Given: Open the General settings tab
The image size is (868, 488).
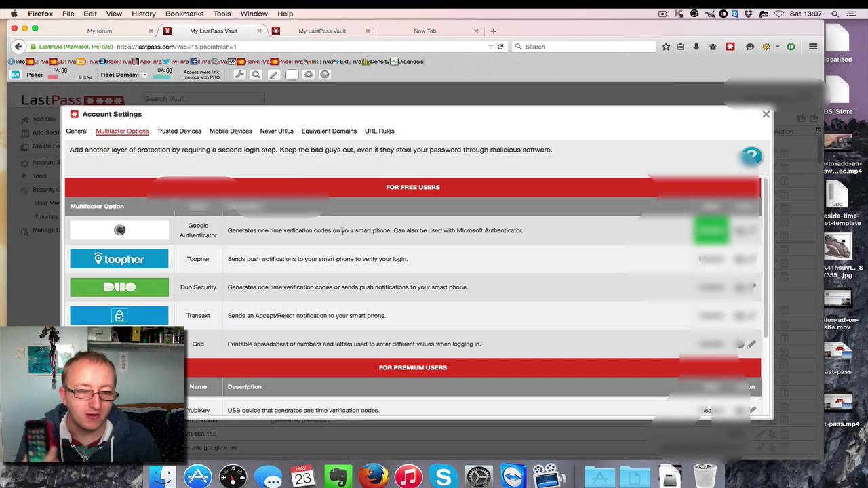Looking at the screenshot, I should click(77, 131).
